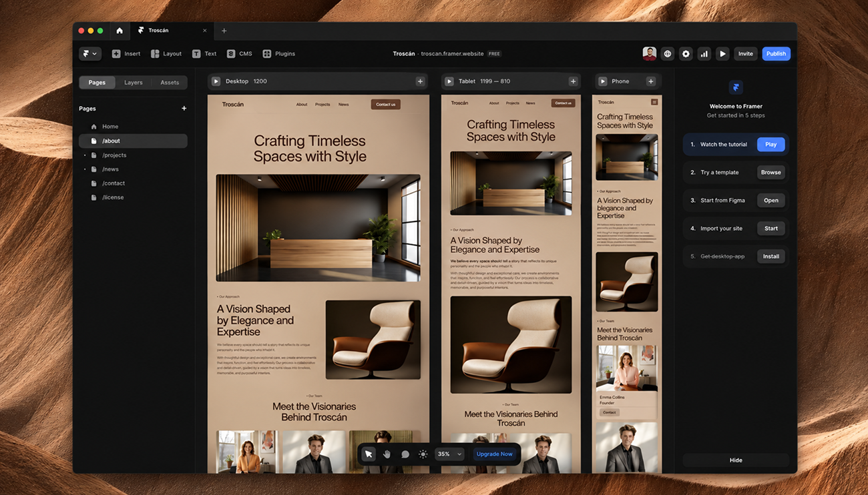Click the FREE plan badge
Image resolution: width=868 pixels, height=495 pixels.
coord(494,54)
